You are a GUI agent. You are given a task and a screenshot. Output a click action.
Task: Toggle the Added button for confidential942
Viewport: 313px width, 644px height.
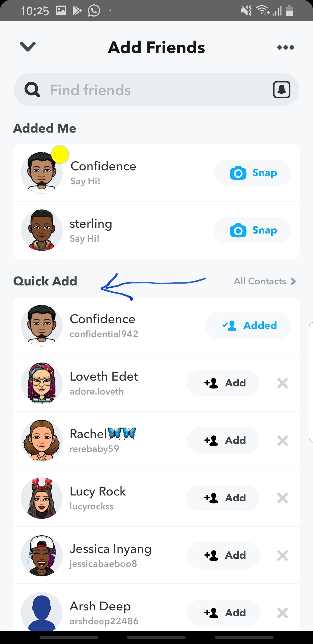tap(248, 325)
